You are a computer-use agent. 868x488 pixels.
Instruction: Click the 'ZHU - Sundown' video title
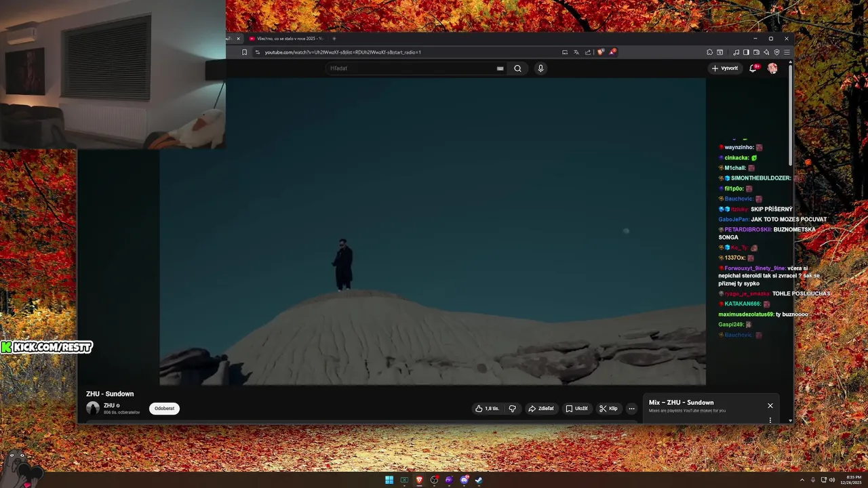pyautogui.click(x=110, y=394)
